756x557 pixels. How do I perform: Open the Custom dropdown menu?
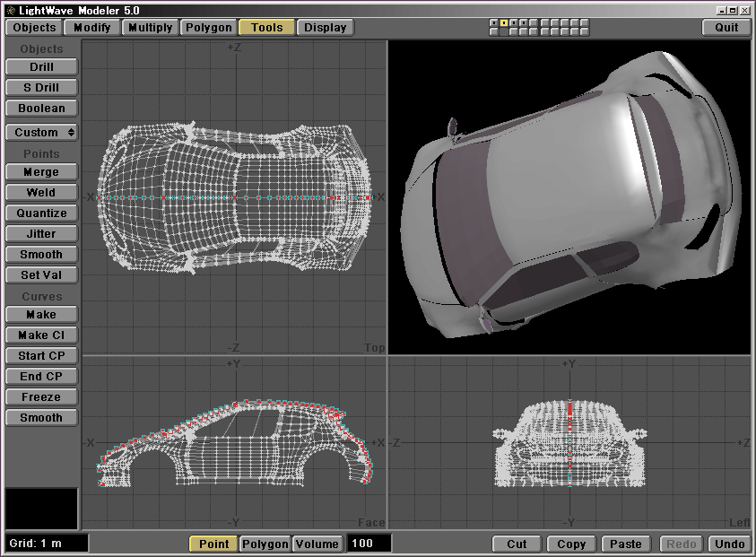[x=41, y=132]
